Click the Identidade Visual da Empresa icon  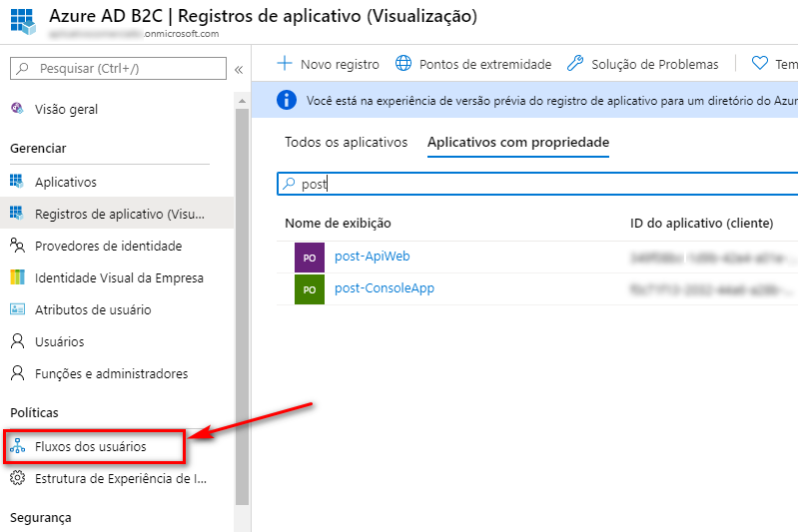point(16,277)
